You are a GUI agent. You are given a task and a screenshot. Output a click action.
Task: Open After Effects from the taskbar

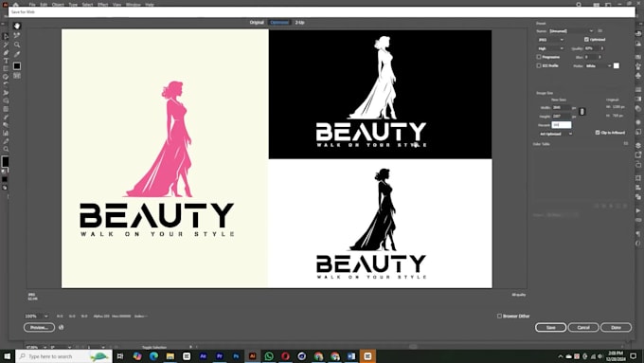[x=203, y=356]
